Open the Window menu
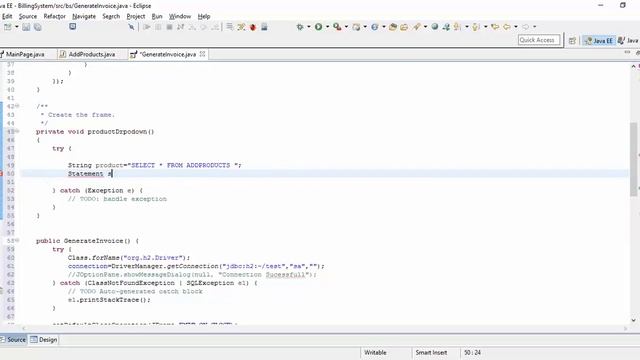The image size is (640, 360). (x=180, y=16)
